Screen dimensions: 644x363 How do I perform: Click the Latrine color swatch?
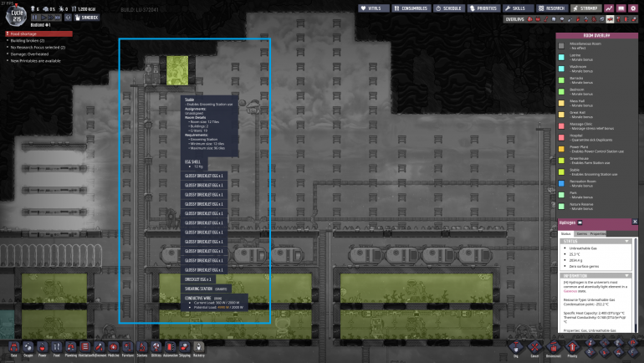[x=561, y=58]
